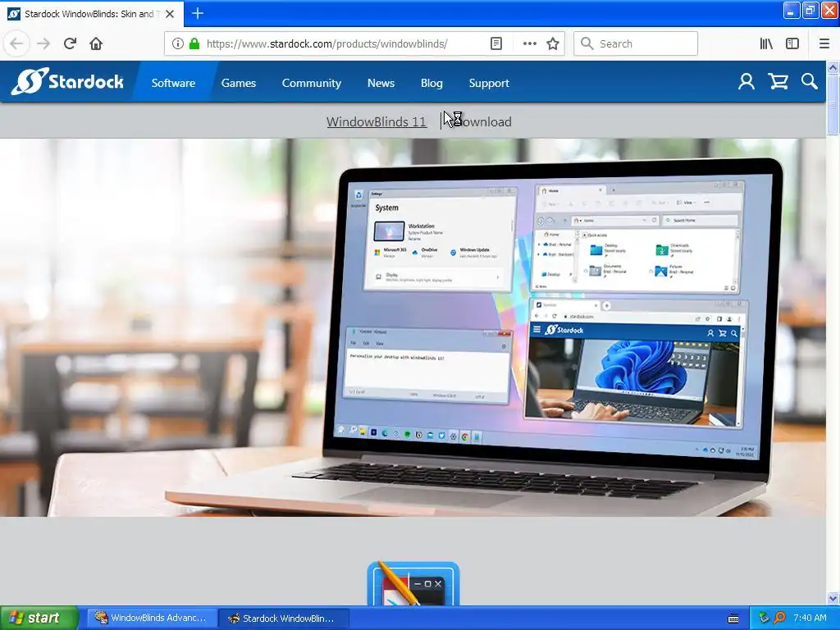Open the browser home page icon
This screenshot has width=840, height=630.
tap(96, 43)
